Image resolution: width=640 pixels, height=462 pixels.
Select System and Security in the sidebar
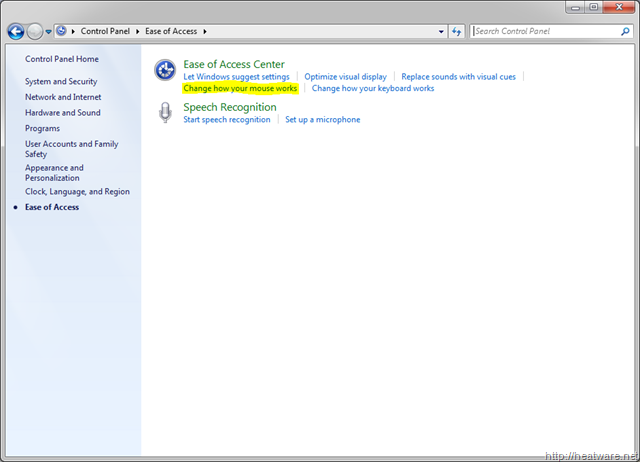(61, 81)
